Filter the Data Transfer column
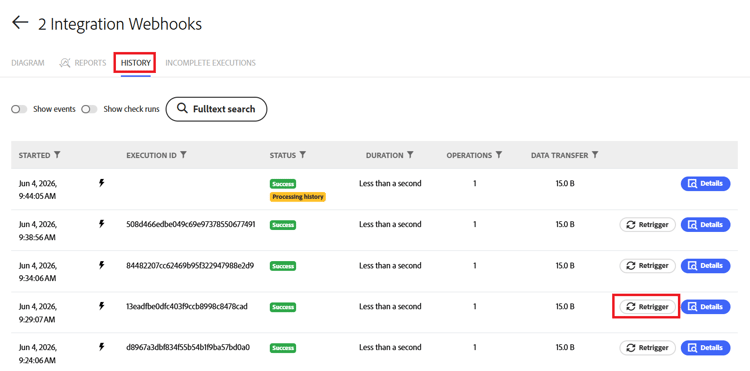 click(595, 155)
